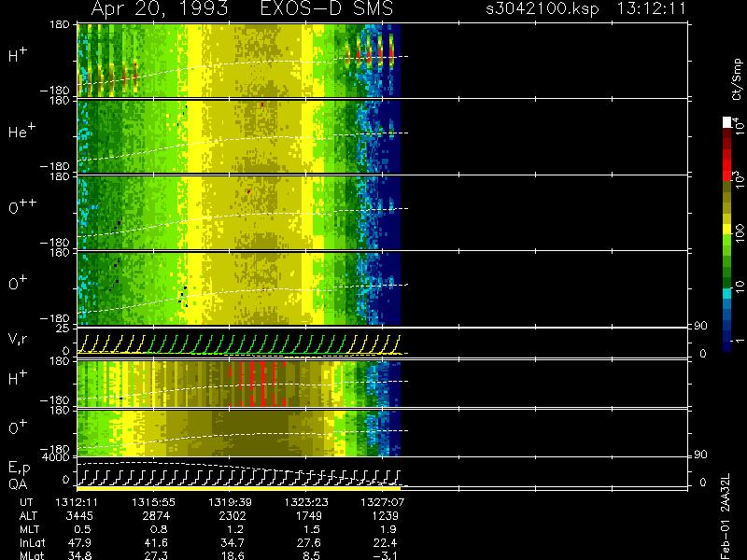Viewport: 747px width, 560px height.
Task: Click the UT tick value '1323:23'
Action: tap(306, 502)
